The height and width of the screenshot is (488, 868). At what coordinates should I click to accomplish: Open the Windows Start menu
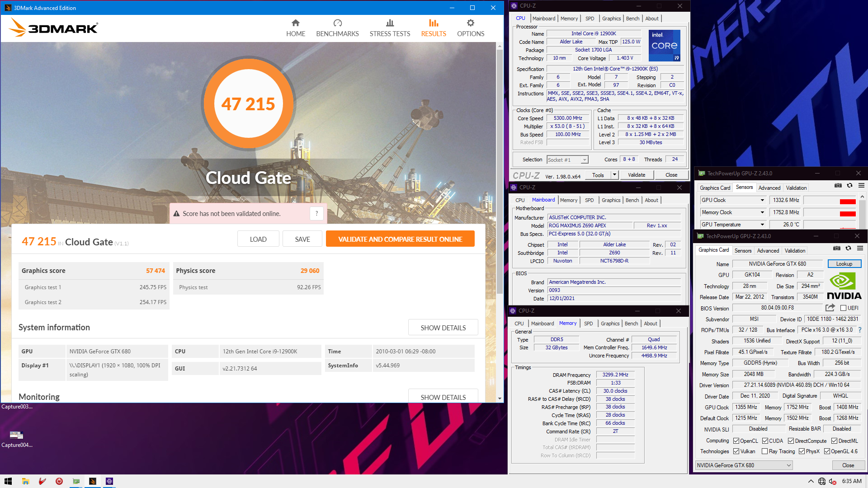[8, 481]
